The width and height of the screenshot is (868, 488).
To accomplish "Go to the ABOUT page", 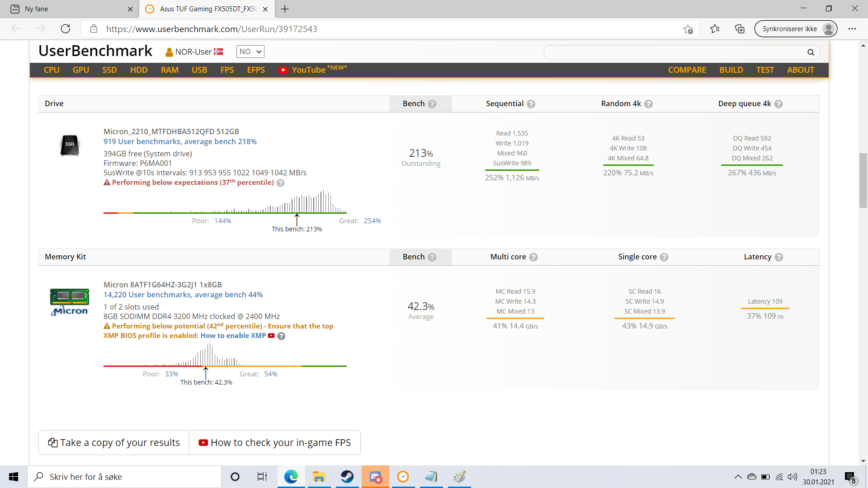I will [801, 70].
